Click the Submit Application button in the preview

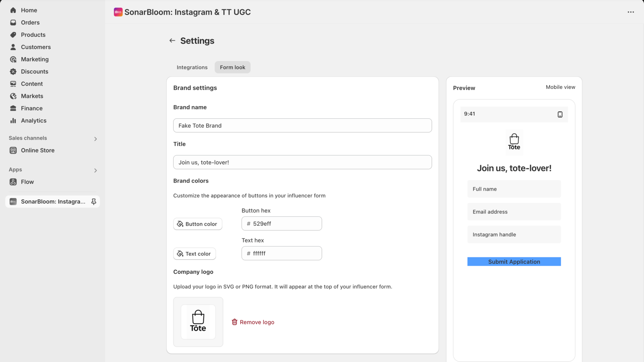[514, 261]
